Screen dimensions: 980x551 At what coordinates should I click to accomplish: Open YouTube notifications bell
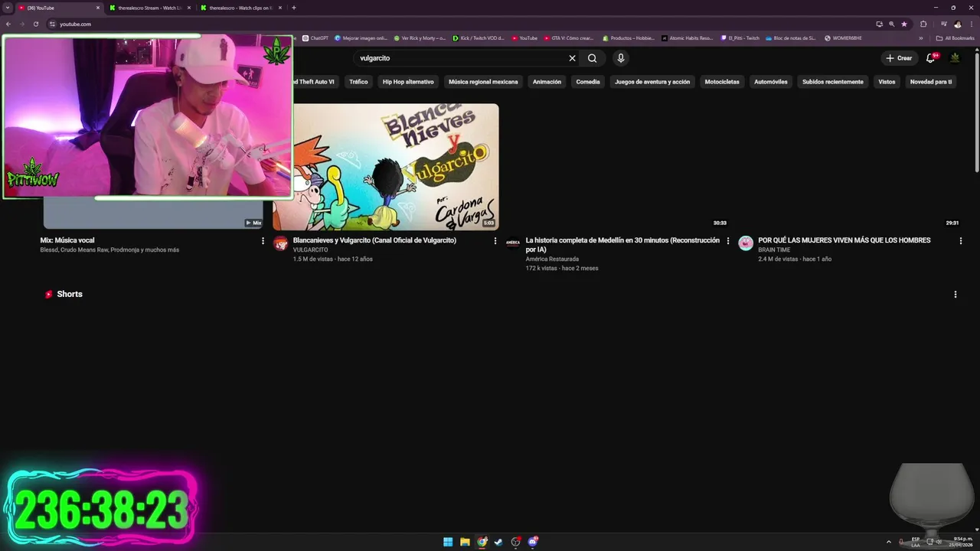point(931,58)
